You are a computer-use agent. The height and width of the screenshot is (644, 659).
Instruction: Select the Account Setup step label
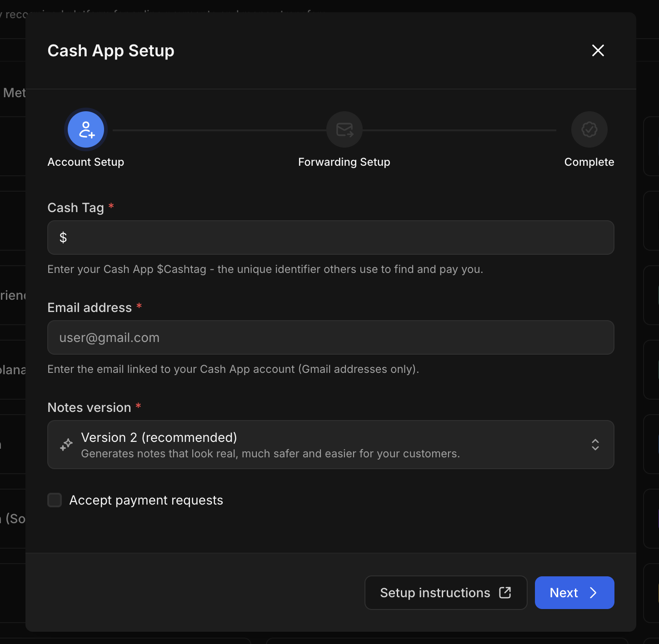[x=85, y=162]
